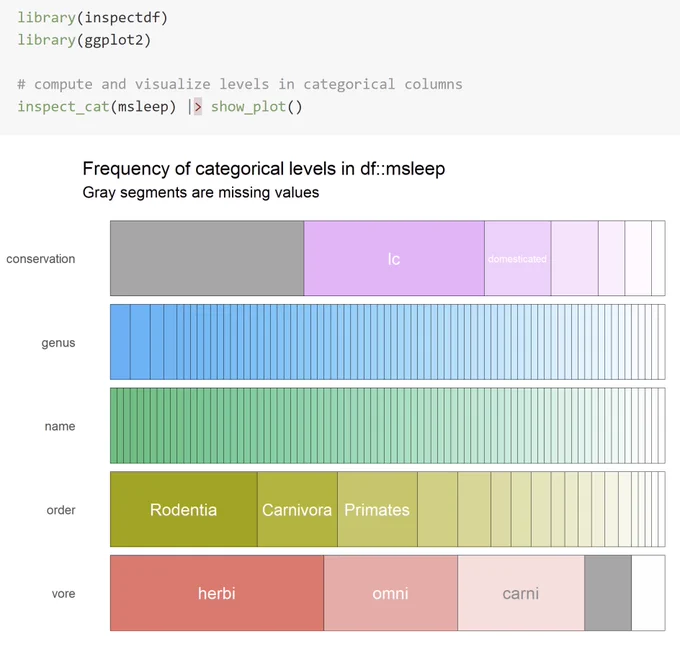Click the 'Carnivora' olive segment
680x647 pixels.
pos(297,509)
